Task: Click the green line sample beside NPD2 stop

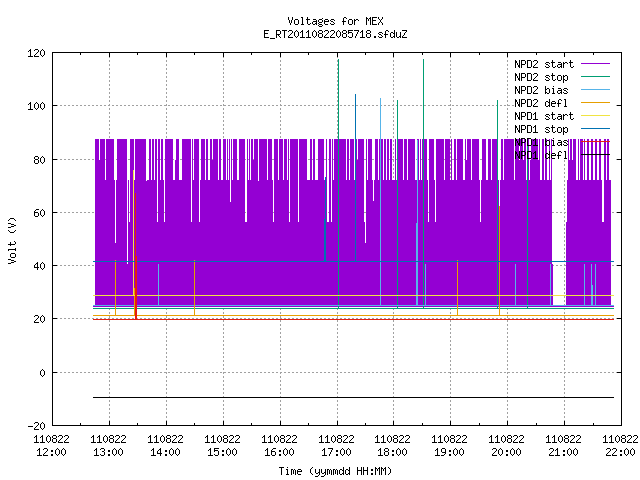Action: 595,77
